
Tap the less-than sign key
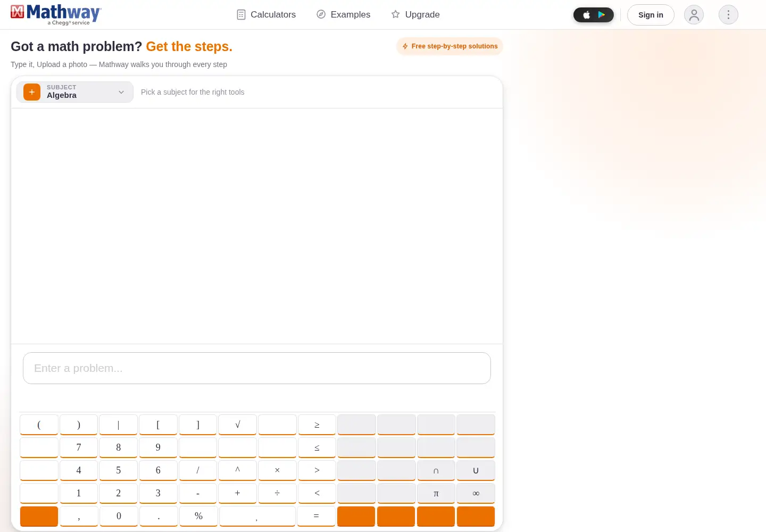pos(317,493)
